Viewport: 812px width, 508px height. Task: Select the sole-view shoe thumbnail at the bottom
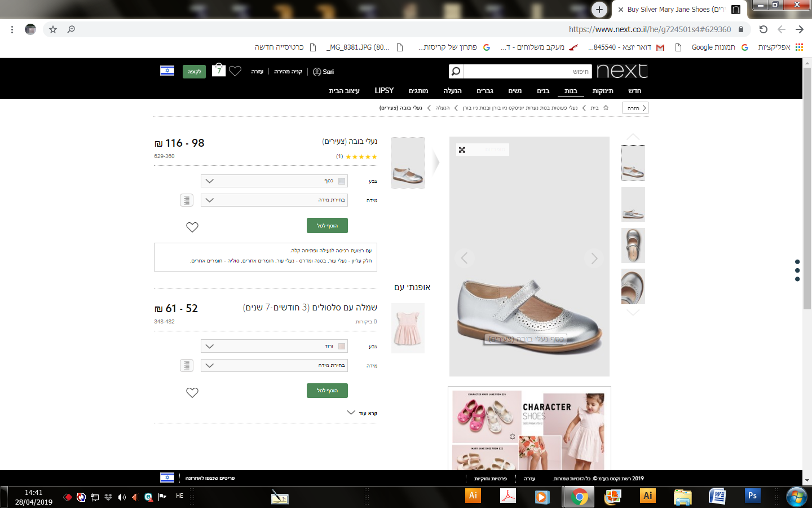[633, 287]
